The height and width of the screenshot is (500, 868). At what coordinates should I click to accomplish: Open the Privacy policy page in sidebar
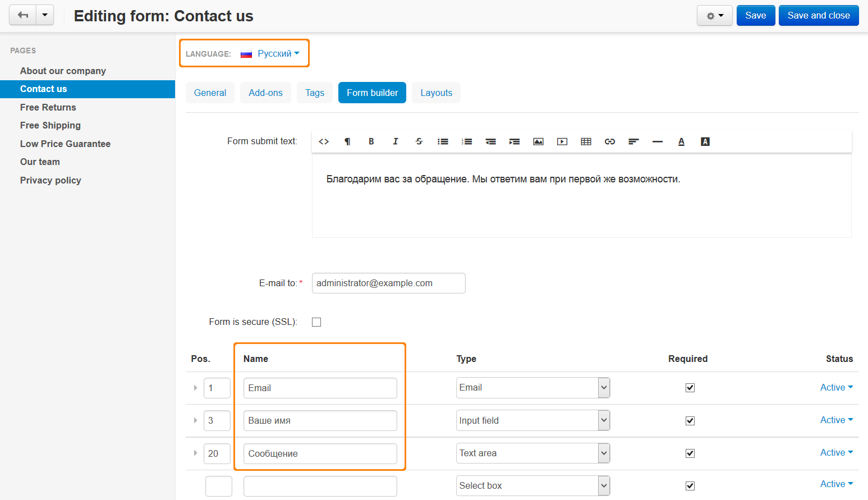[x=50, y=180]
